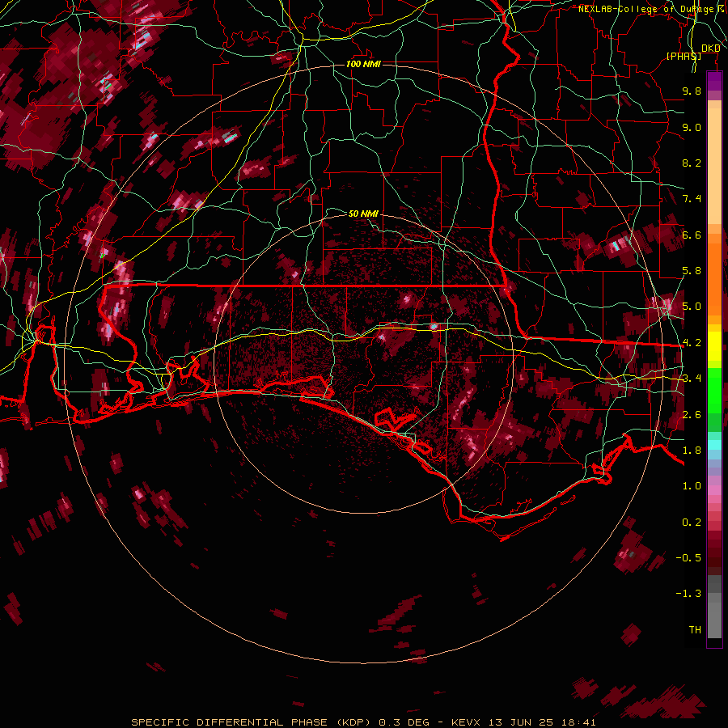728x728 pixels.
Task: Click the SPECIFIC DIFFERENTIAL PHASE (KDP) title text
Action: click(x=253, y=722)
